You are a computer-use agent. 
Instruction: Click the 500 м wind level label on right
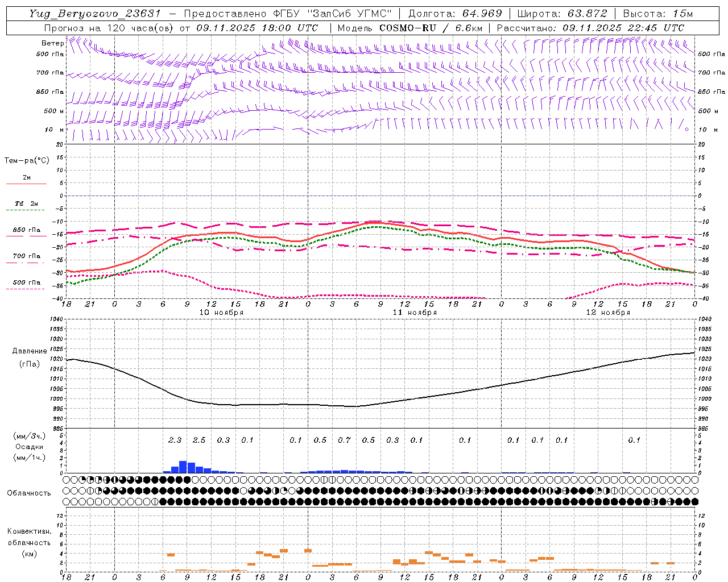(x=707, y=111)
